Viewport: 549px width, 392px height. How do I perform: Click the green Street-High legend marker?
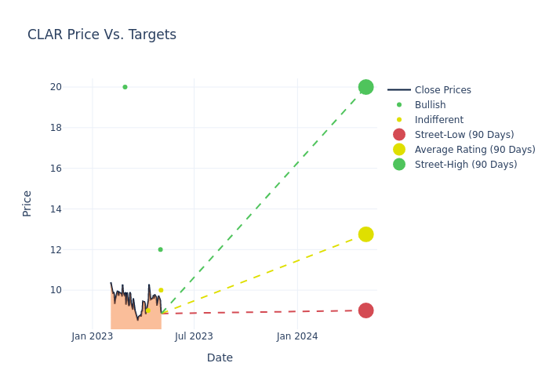pos(399,165)
